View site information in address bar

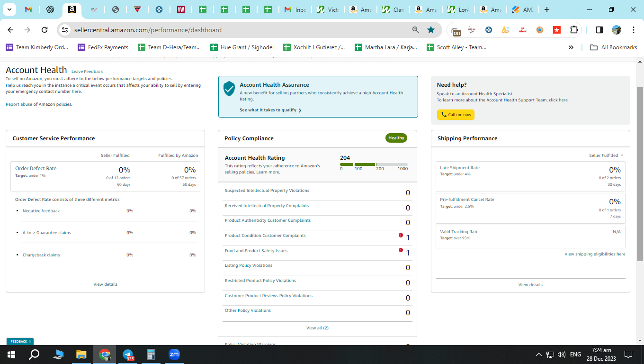click(x=65, y=30)
